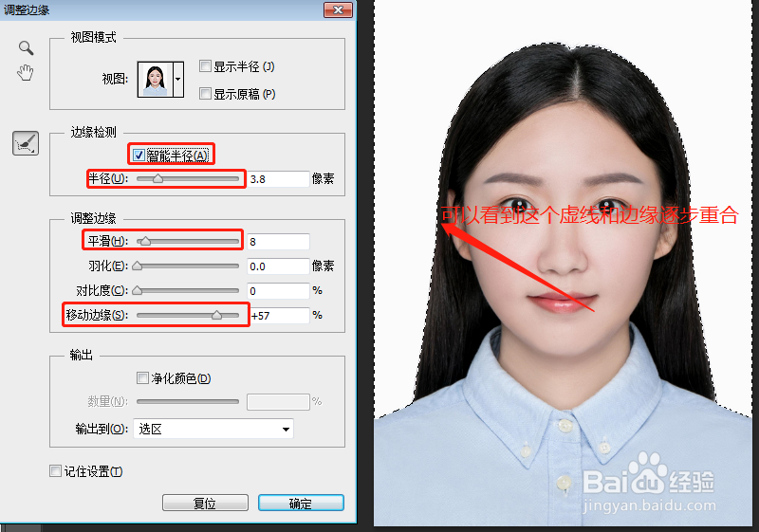Open the 输出到 dropdown showing 选区
The height and width of the screenshot is (532, 759).
(x=213, y=429)
